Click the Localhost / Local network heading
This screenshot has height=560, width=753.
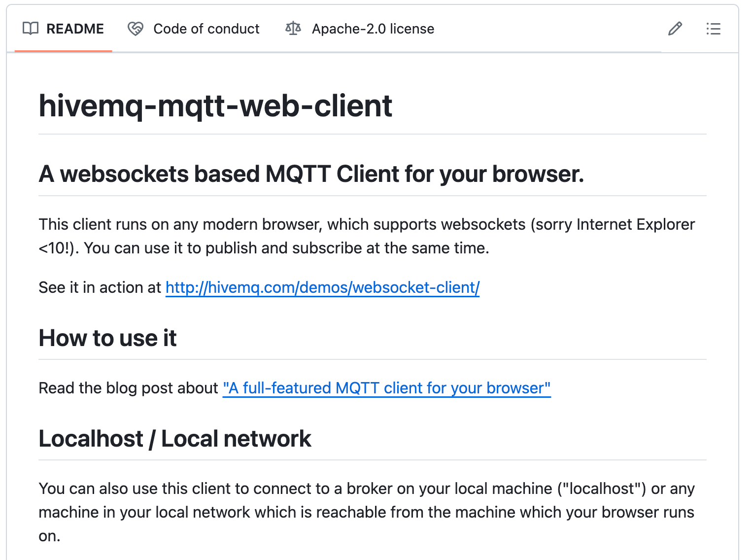click(x=175, y=439)
